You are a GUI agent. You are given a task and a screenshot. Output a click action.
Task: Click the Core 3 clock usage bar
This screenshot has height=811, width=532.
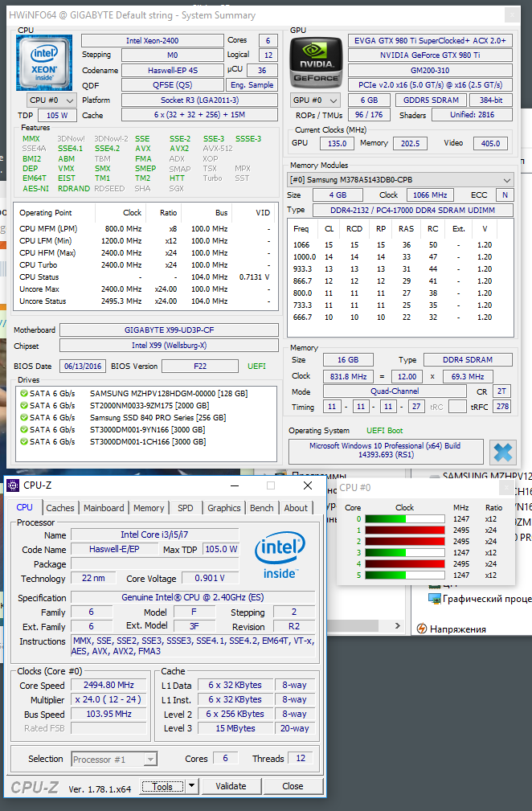[x=405, y=552]
